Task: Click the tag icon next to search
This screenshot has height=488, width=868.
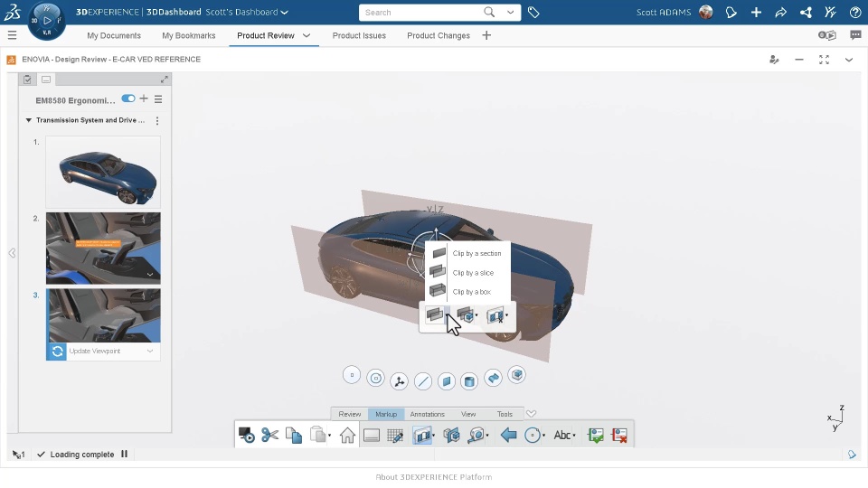Action: (533, 12)
